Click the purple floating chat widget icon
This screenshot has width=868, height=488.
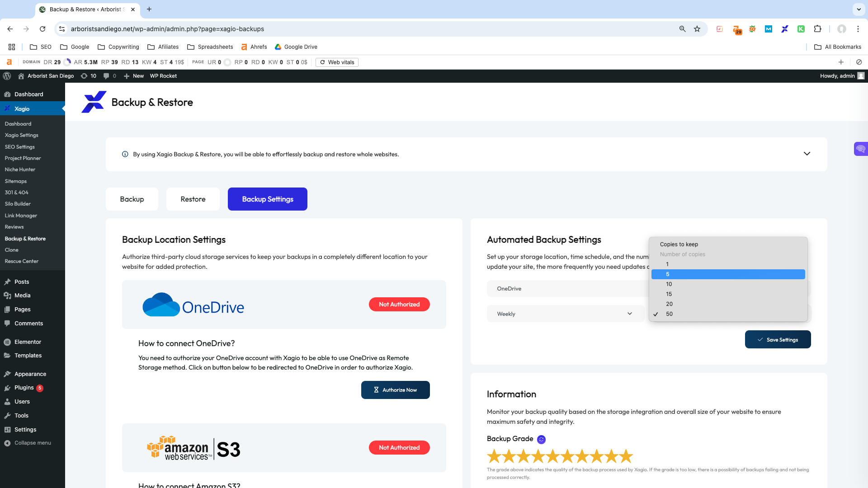(x=860, y=149)
